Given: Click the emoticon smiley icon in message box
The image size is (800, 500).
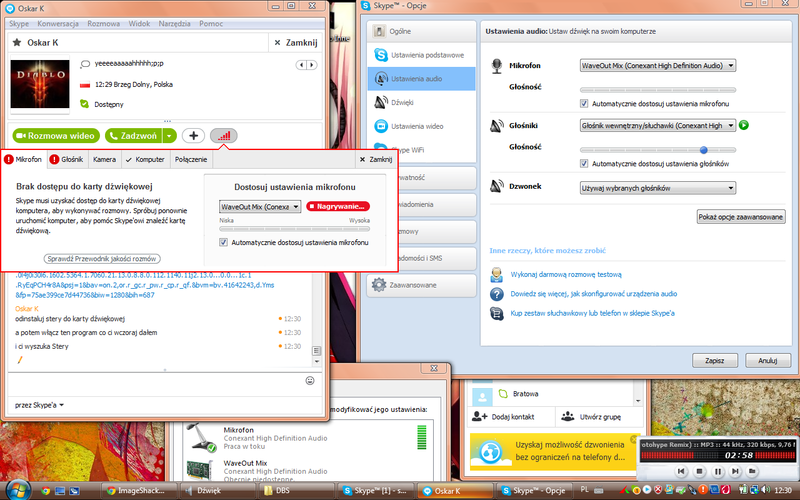Looking at the screenshot, I should [310, 381].
